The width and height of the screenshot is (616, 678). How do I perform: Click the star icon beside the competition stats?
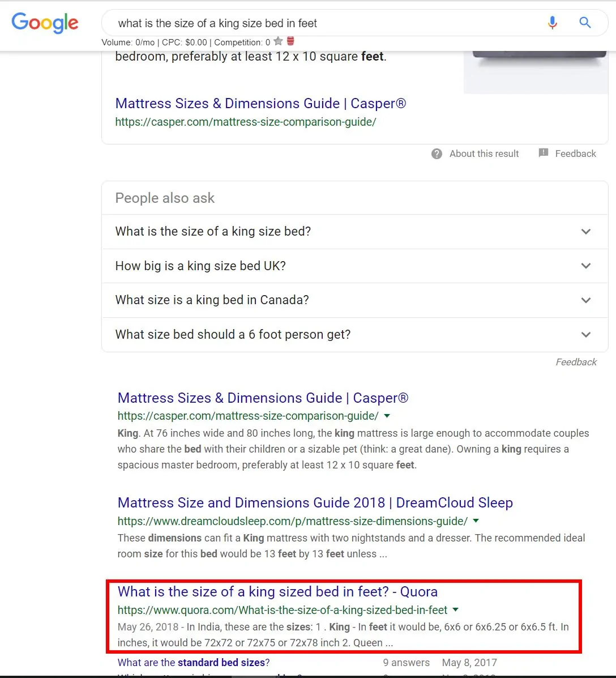point(277,41)
